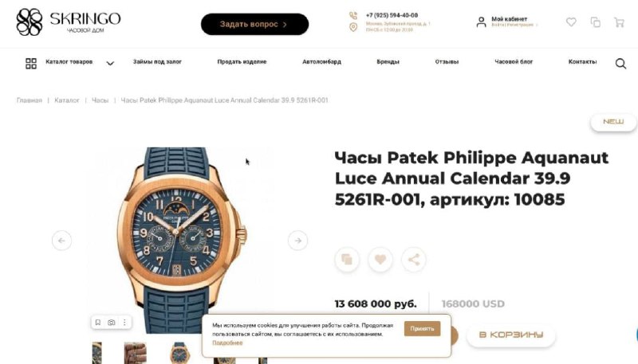Add watch to favorites with round heart button
This screenshot has width=638, height=364.
point(380,259)
